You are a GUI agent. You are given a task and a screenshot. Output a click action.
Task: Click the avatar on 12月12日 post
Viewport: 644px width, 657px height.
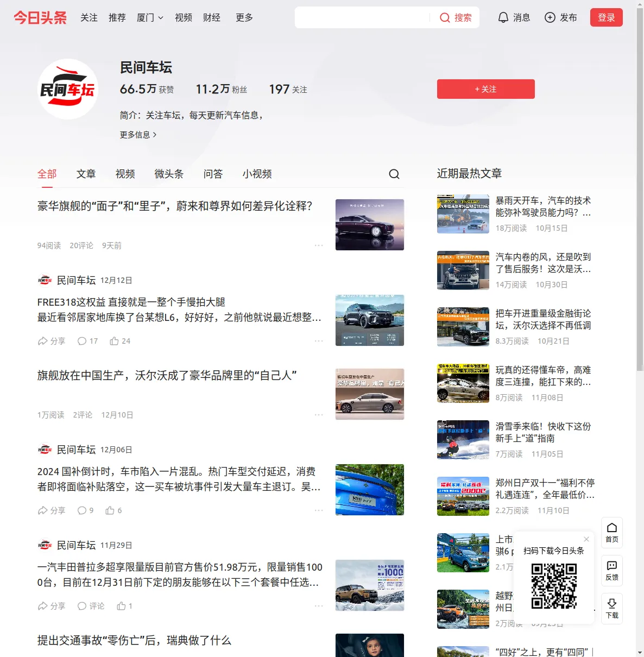[45, 280]
